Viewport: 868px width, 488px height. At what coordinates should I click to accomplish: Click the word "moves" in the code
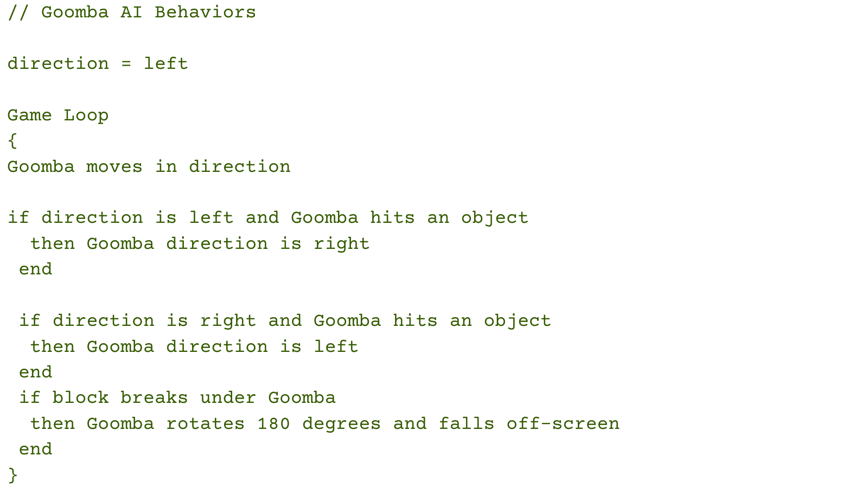114,167
